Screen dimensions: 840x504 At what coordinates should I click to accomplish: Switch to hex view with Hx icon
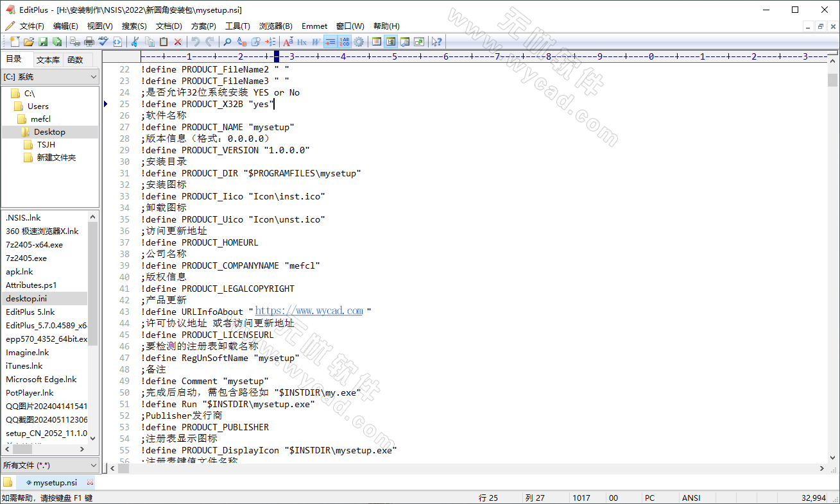coord(302,42)
